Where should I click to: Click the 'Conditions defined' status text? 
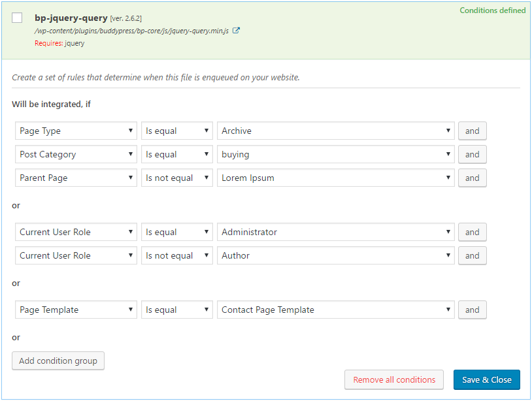[493, 10]
